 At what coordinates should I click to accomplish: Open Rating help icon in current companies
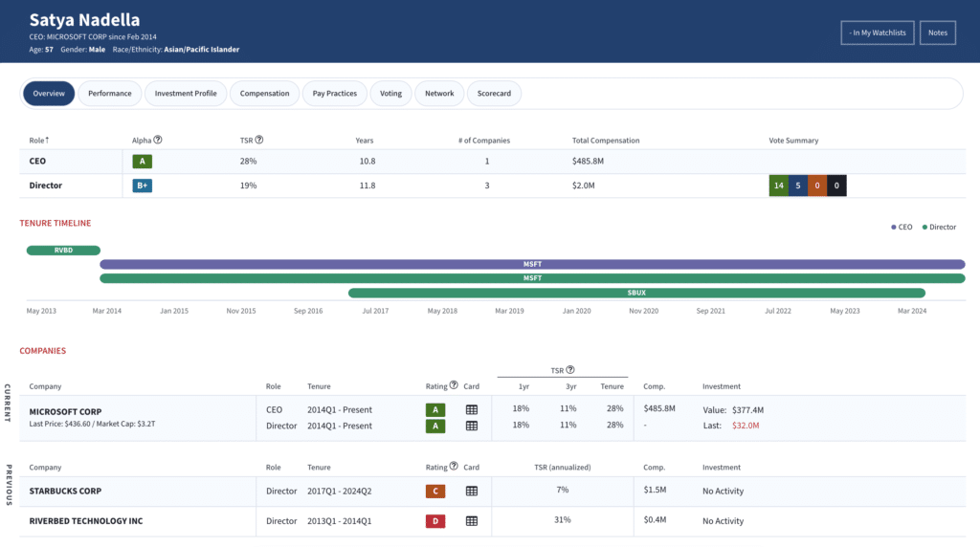coord(454,385)
